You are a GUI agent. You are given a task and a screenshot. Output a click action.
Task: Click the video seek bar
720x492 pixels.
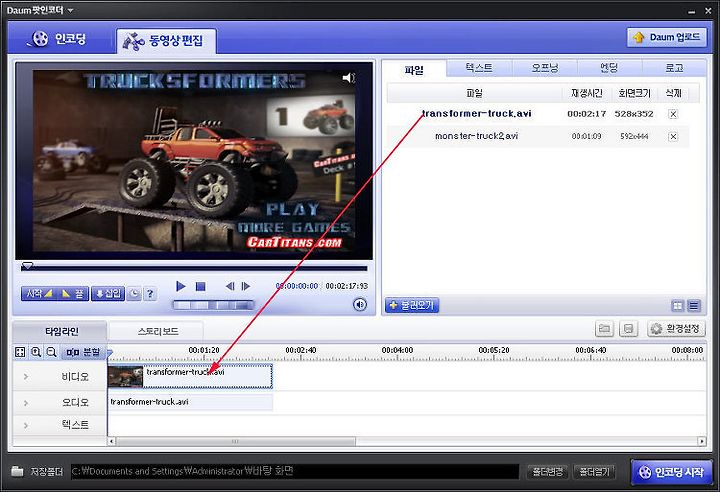[194, 268]
